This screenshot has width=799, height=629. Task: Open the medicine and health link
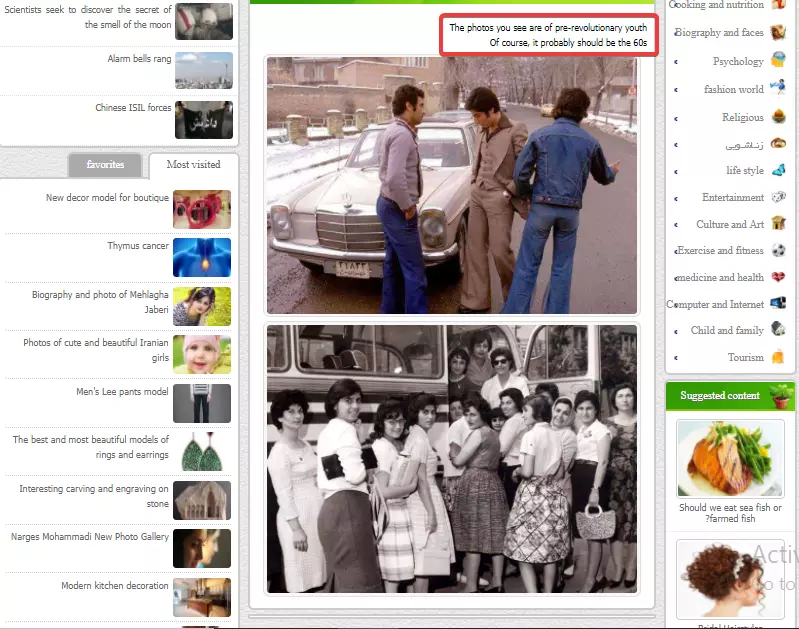coord(720,277)
